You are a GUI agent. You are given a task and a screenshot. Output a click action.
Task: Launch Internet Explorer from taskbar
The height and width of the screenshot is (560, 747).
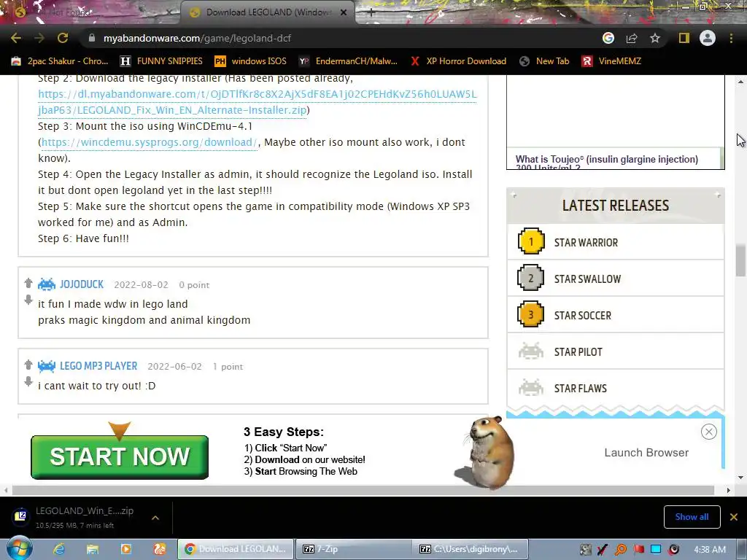click(59, 549)
